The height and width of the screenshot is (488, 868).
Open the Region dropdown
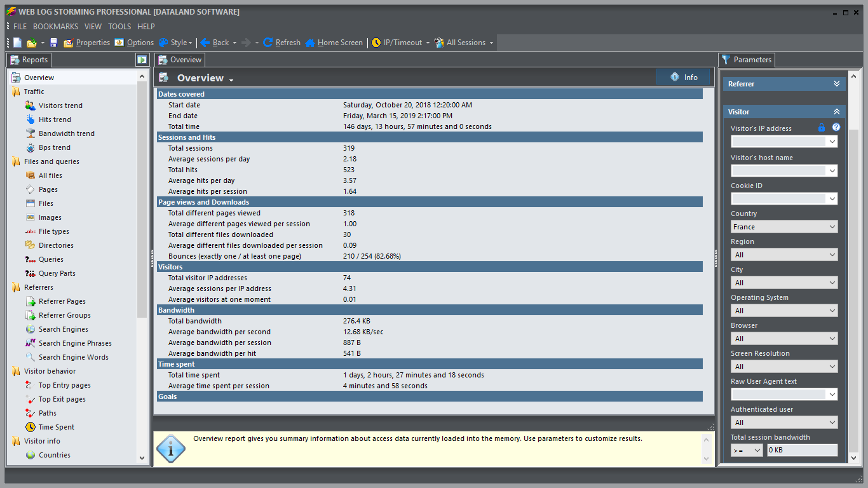click(784, 255)
